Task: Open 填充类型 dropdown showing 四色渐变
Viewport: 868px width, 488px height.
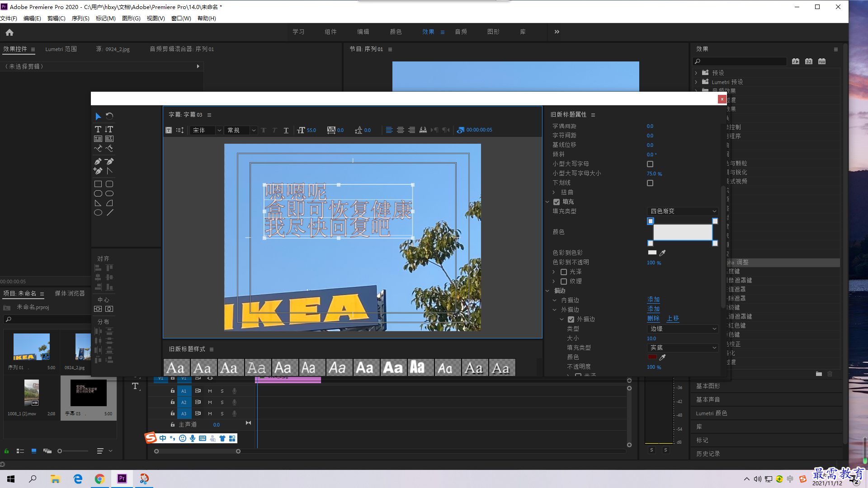Action: coord(683,211)
